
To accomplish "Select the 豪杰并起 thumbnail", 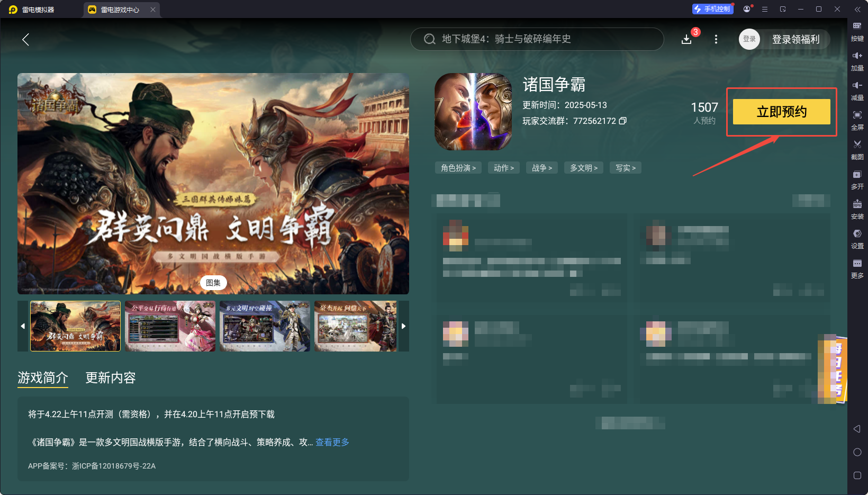I will pos(356,326).
